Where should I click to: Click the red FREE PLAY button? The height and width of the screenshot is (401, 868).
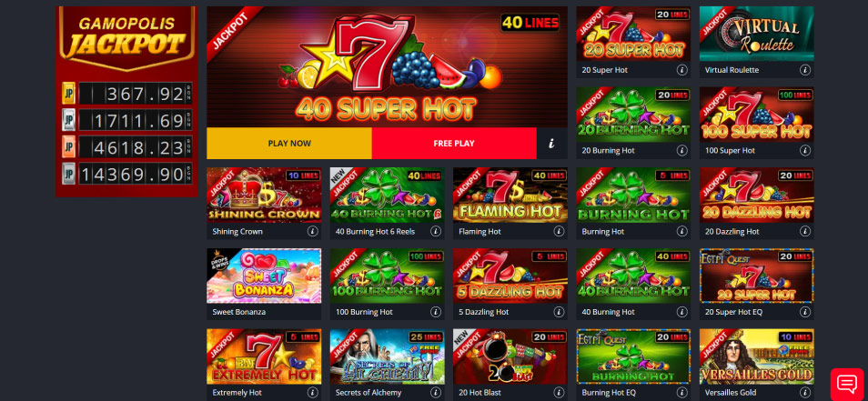coord(454,144)
